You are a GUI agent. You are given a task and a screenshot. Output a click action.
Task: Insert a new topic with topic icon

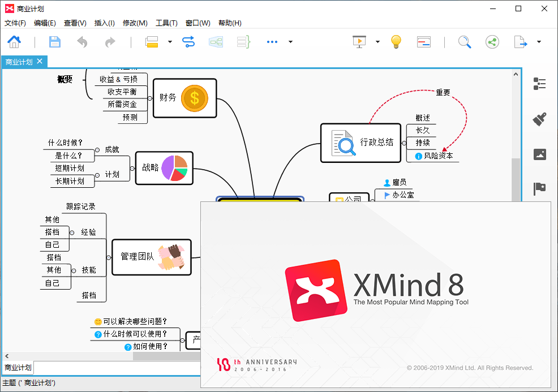[x=152, y=42]
